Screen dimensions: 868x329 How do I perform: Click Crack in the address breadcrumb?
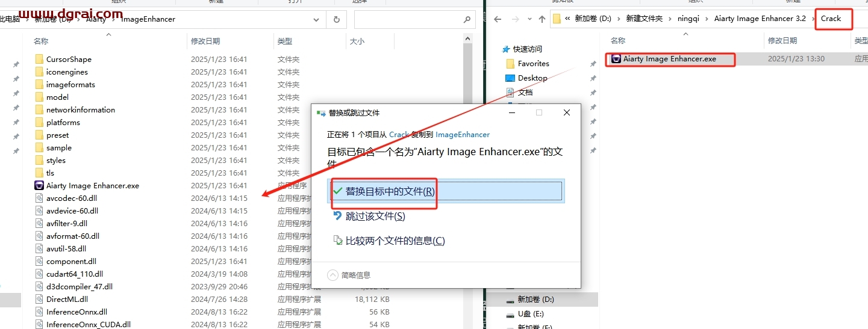pos(831,19)
